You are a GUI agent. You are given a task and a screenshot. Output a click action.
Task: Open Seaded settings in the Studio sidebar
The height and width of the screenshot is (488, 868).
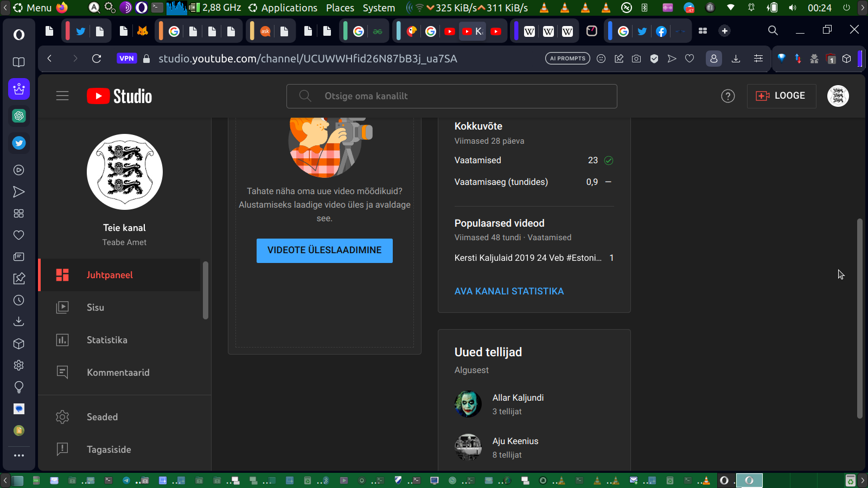click(x=124, y=417)
